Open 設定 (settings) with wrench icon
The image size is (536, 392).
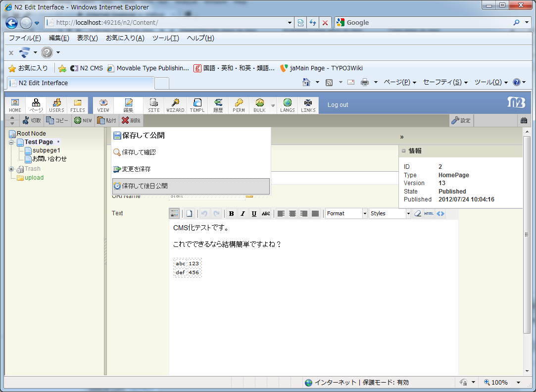(461, 120)
